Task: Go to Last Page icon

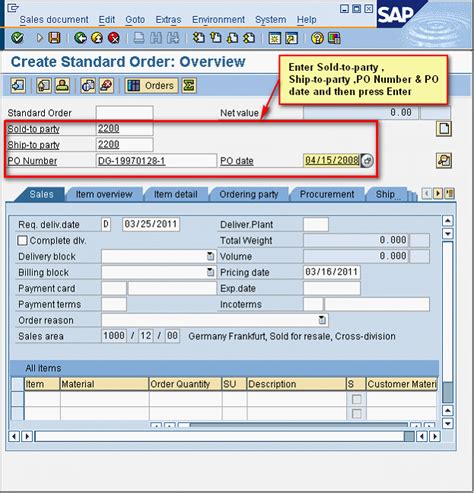Action: coord(249,38)
